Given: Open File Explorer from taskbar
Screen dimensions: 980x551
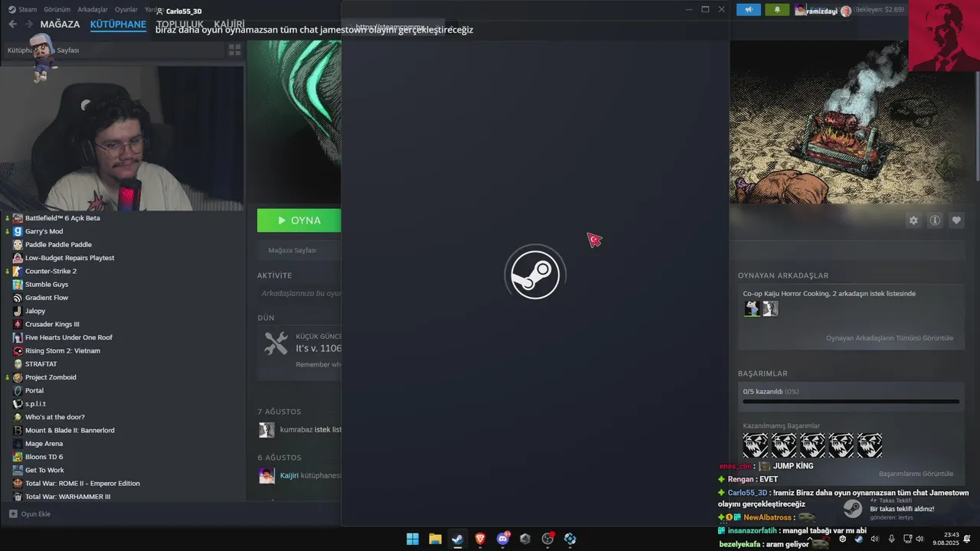Looking at the screenshot, I should [x=435, y=539].
